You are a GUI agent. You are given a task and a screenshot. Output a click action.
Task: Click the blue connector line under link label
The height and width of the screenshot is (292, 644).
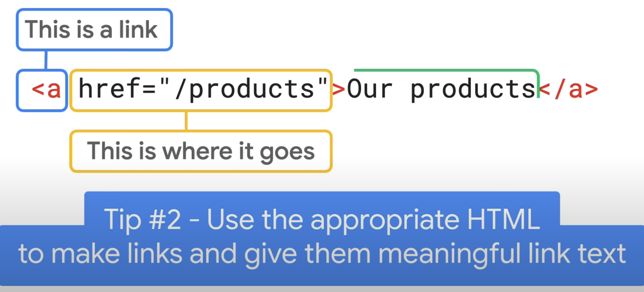(x=46, y=60)
